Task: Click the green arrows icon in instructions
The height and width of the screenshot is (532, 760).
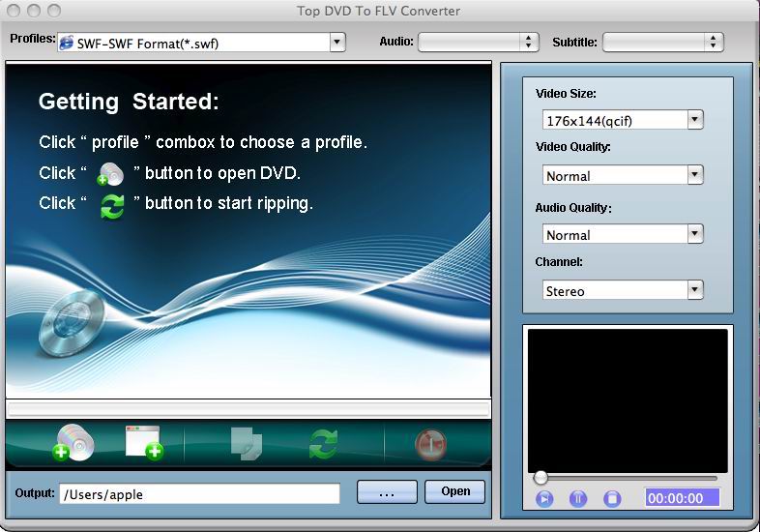Action: [x=112, y=207]
